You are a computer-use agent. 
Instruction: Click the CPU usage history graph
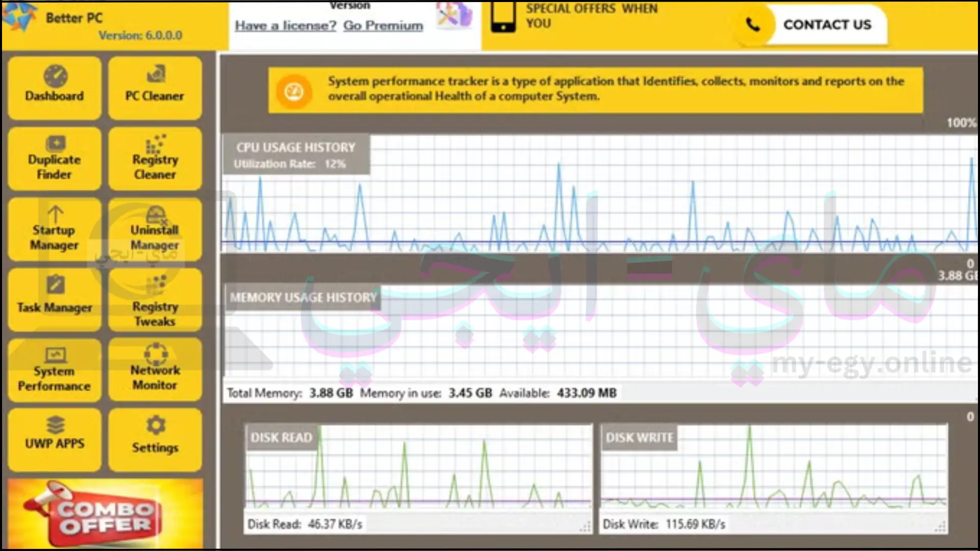pyautogui.click(x=599, y=194)
